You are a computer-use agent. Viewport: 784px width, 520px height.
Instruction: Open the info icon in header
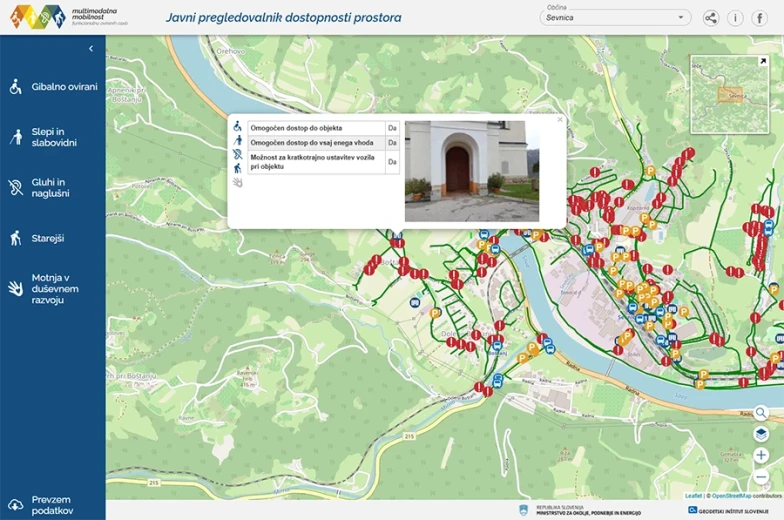coord(735,18)
